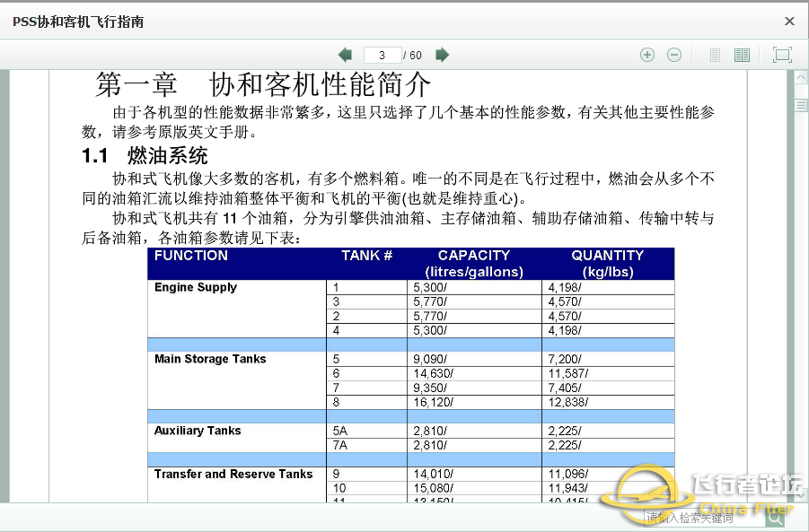Click the Transfer and Reserve Tanks label

click(233, 474)
